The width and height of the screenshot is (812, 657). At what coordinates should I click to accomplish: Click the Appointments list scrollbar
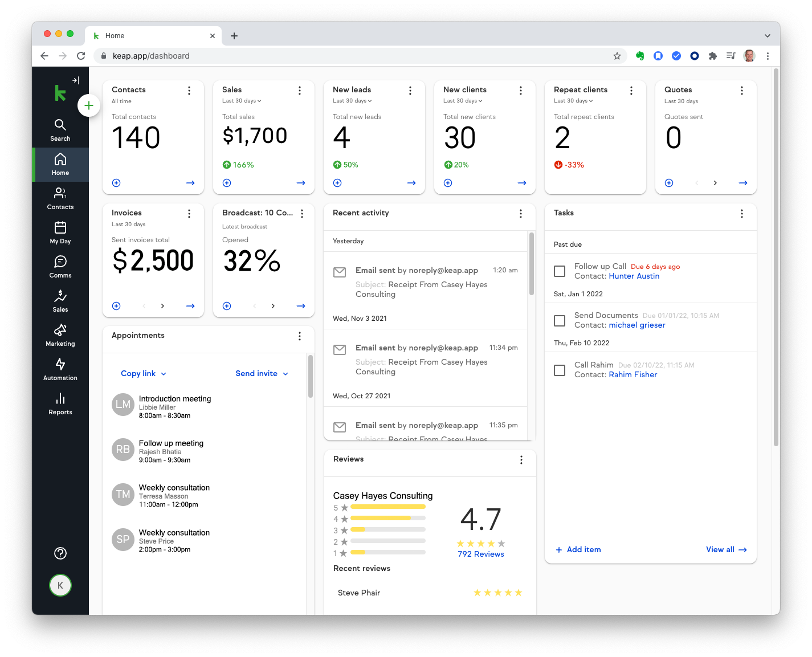coord(311,376)
